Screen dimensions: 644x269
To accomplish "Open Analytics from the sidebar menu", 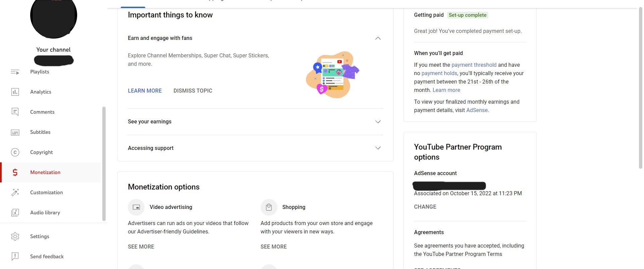I will click(x=50, y=92).
